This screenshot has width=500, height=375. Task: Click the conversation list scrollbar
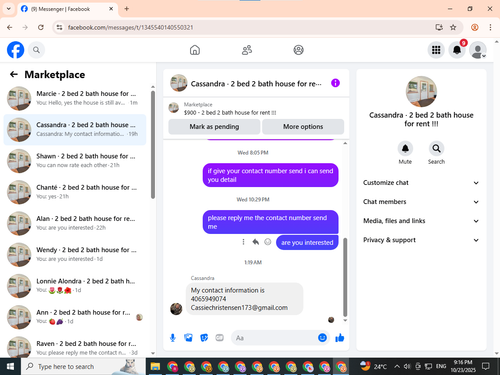tap(153, 145)
